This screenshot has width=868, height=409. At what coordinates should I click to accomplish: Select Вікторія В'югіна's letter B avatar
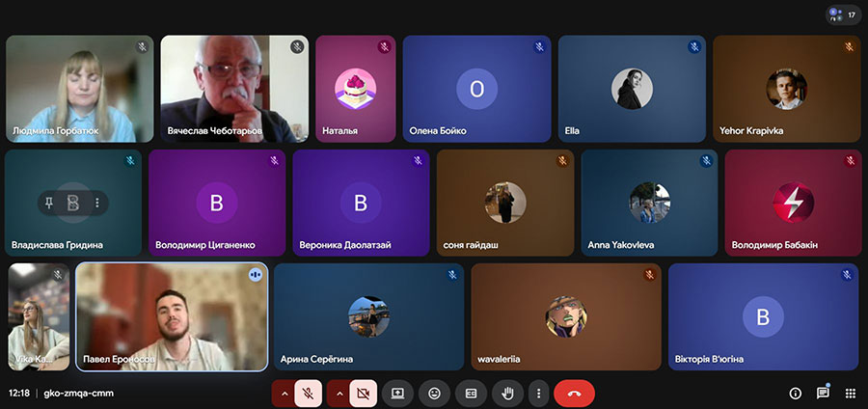763,316
